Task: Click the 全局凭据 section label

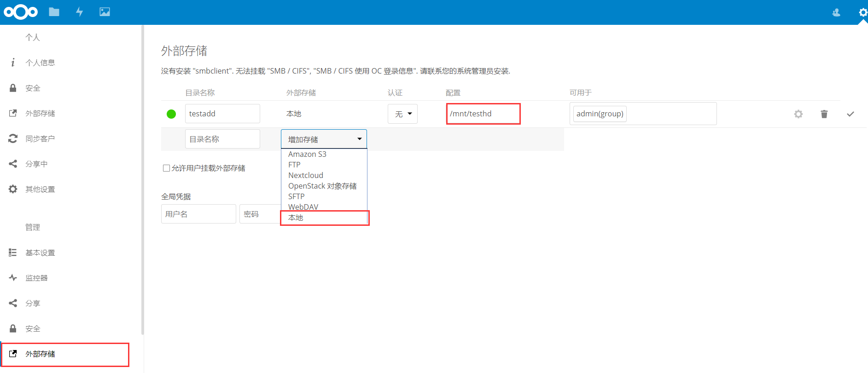Action: click(176, 196)
